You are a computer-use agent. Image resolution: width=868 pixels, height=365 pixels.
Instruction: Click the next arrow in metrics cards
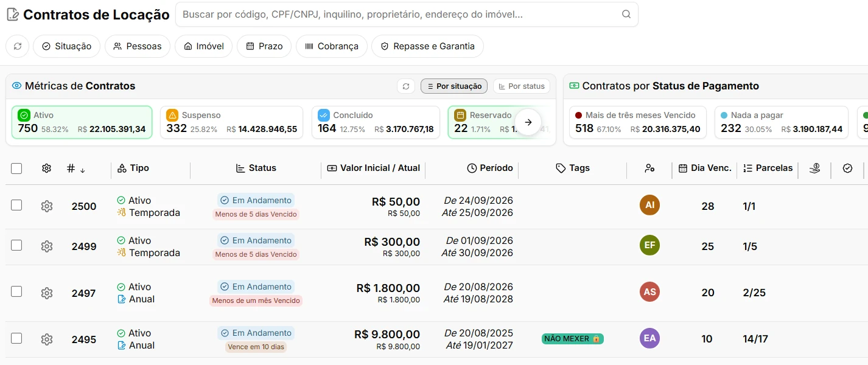[528, 122]
